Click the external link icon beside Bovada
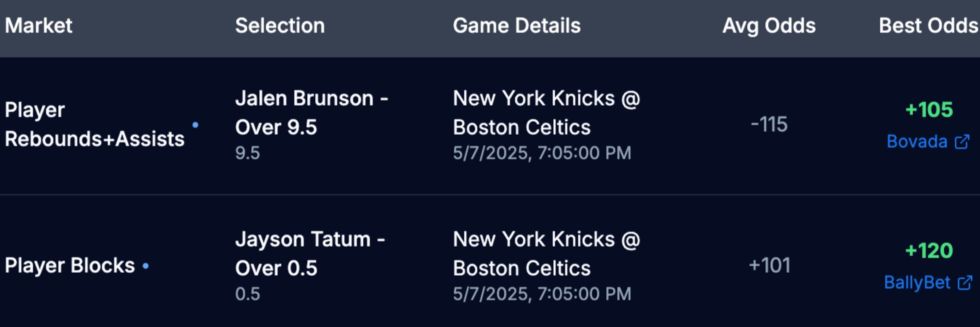Image resolution: width=980 pixels, height=327 pixels. click(x=962, y=142)
